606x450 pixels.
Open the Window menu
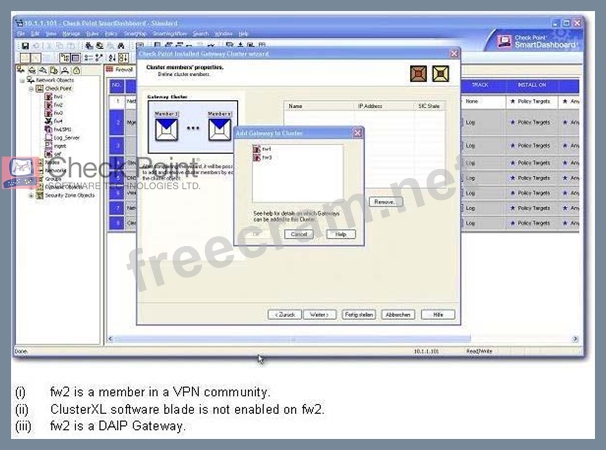point(224,34)
